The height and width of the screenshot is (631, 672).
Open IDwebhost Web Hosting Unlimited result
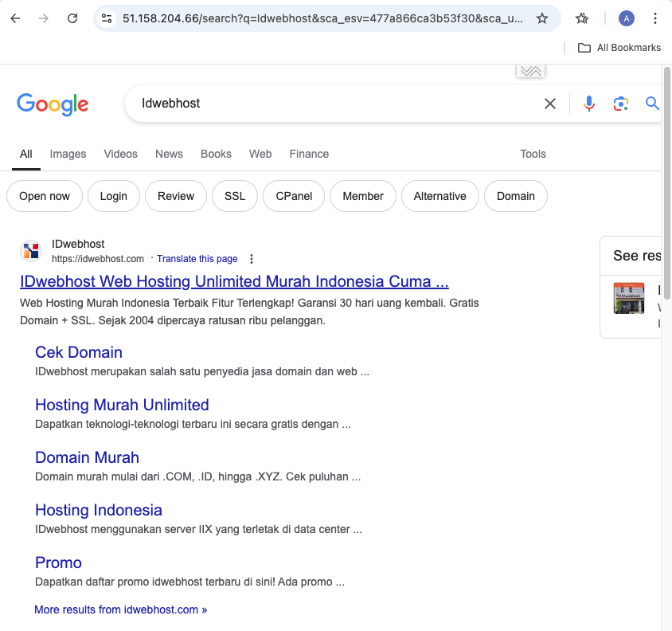[234, 281]
